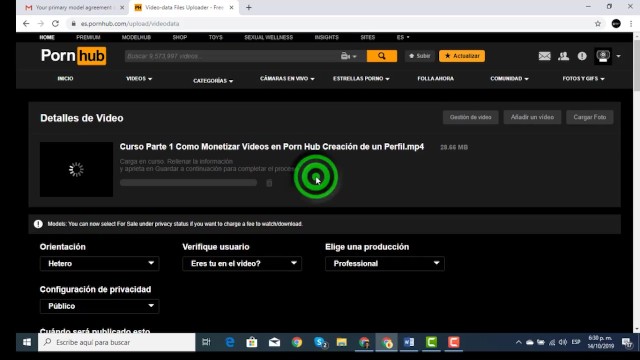The image size is (640, 360).
Task: Delete upload with trash icon
Action: coord(269,183)
